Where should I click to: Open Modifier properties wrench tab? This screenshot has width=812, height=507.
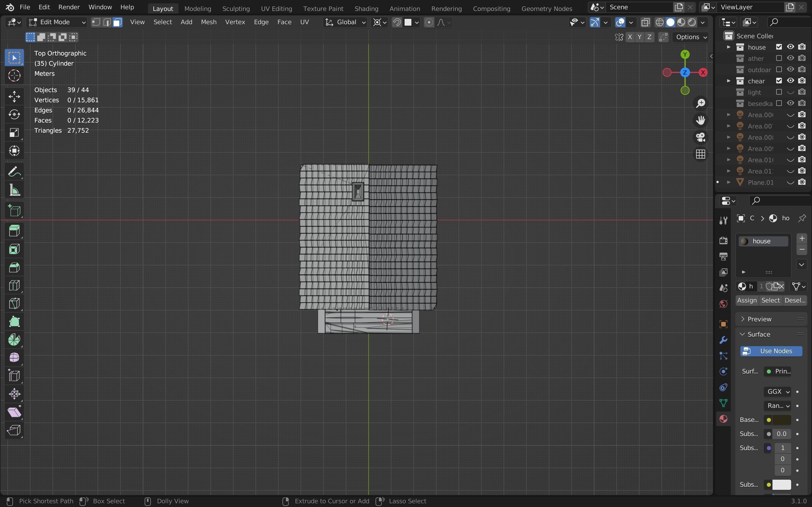tap(723, 340)
